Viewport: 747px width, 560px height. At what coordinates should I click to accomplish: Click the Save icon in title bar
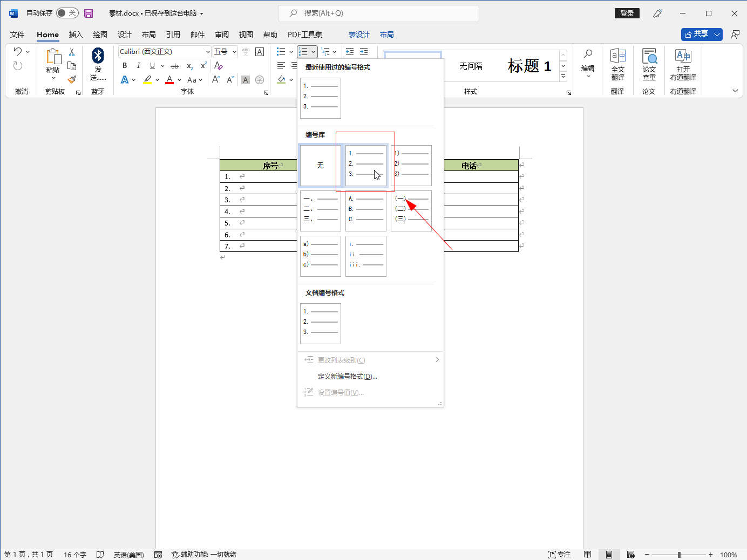pyautogui.click(x=89, y=13)
